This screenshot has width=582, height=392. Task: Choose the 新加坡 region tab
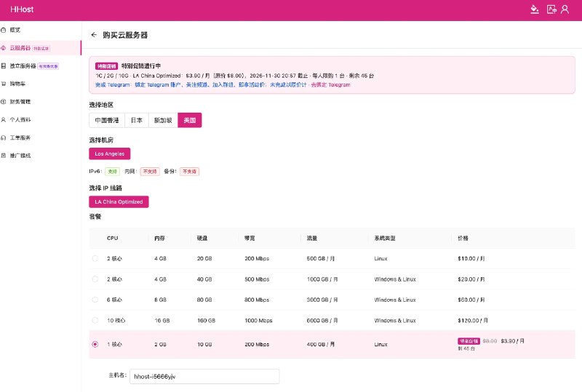click(x=163, y=120)
